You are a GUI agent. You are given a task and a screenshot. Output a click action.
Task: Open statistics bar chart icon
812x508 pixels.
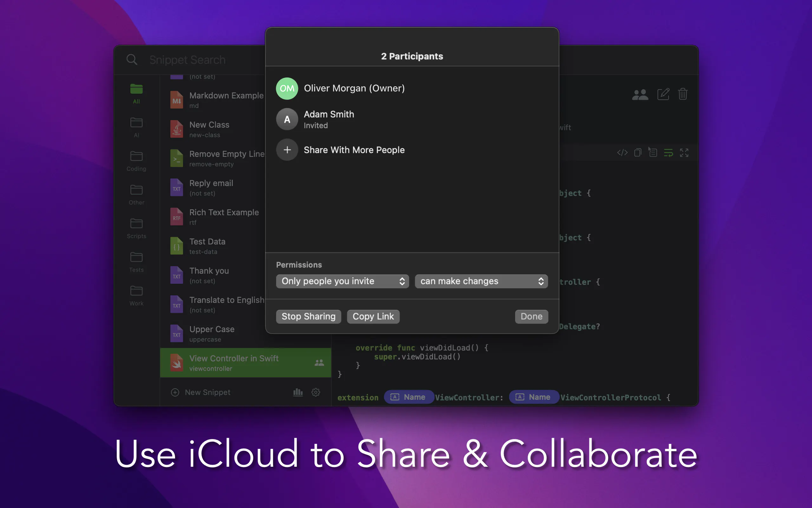click(298, 392)
